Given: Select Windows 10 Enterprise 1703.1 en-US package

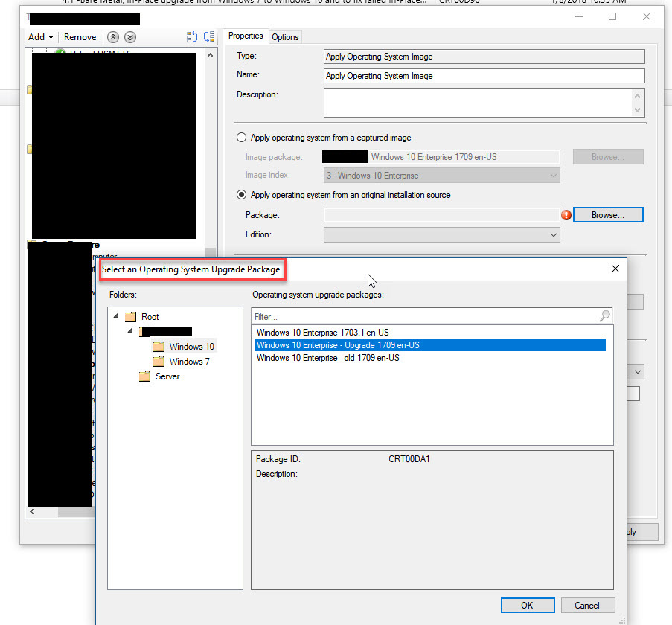Looking at the screenshot, I should 323,333.
